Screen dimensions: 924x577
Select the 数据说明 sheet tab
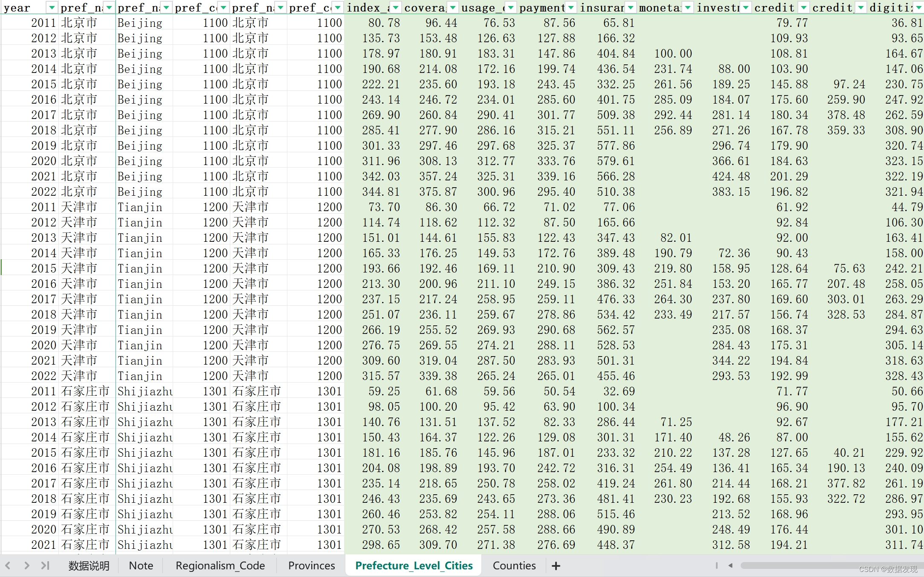[x=89, y=566]
